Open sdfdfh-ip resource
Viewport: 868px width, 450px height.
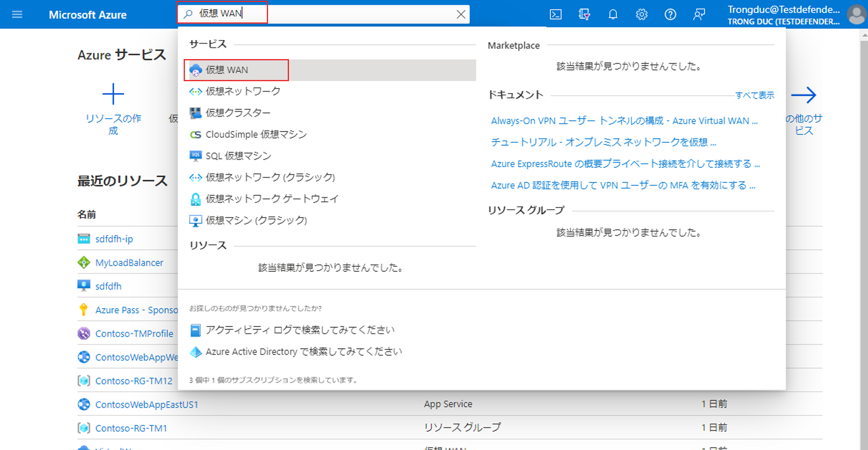point(114,239)
